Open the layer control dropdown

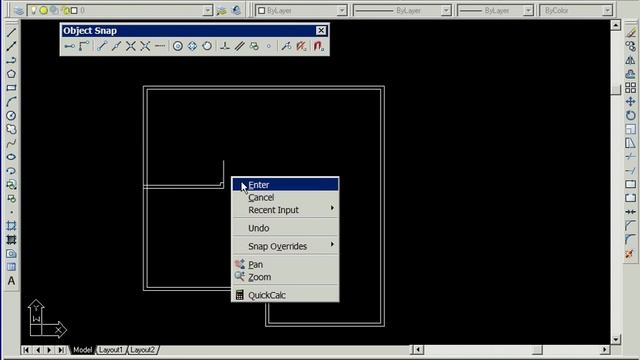pyautogui.click(x=208, y=10)
